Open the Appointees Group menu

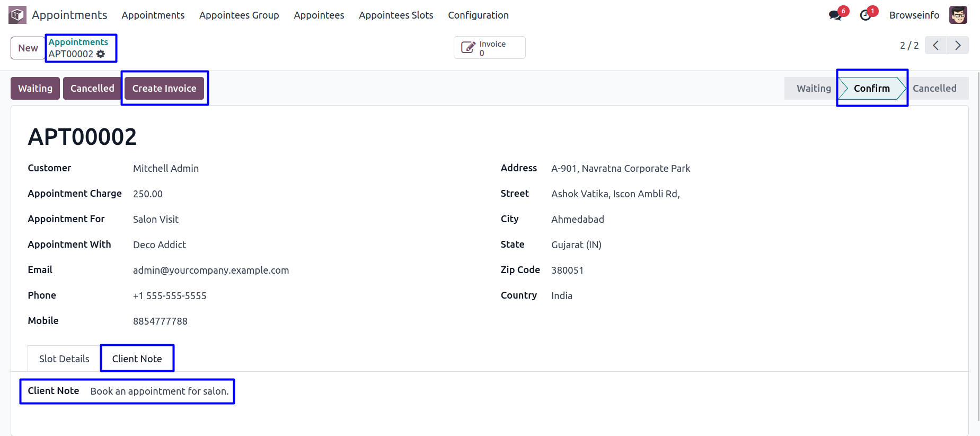click(239, 15)
